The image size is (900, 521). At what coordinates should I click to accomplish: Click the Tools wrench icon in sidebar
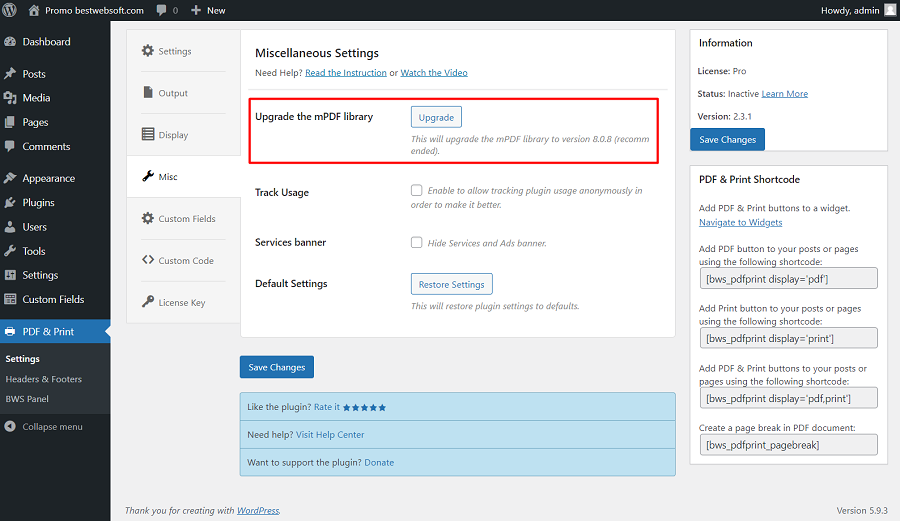(x=10, y=251)
